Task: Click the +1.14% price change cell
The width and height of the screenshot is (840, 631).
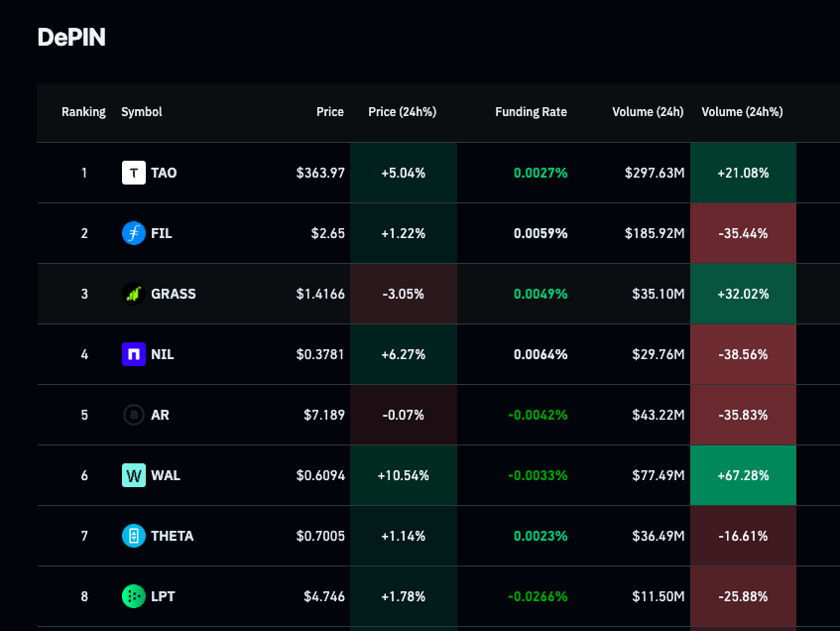Action: [x=404, y=536]
